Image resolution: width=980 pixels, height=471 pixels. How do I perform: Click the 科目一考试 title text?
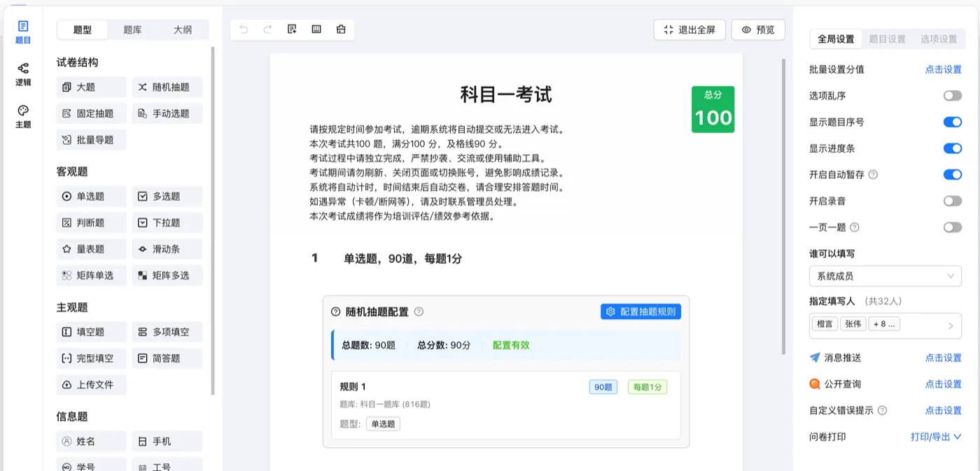(x=505, y=94)
